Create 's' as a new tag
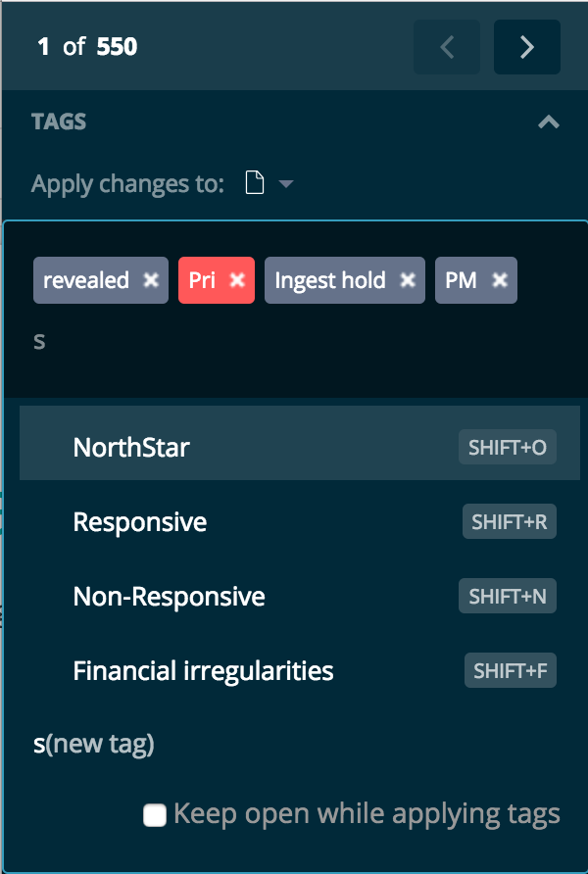The height and width of the screenshot is (874, 588). click(94, 744)
